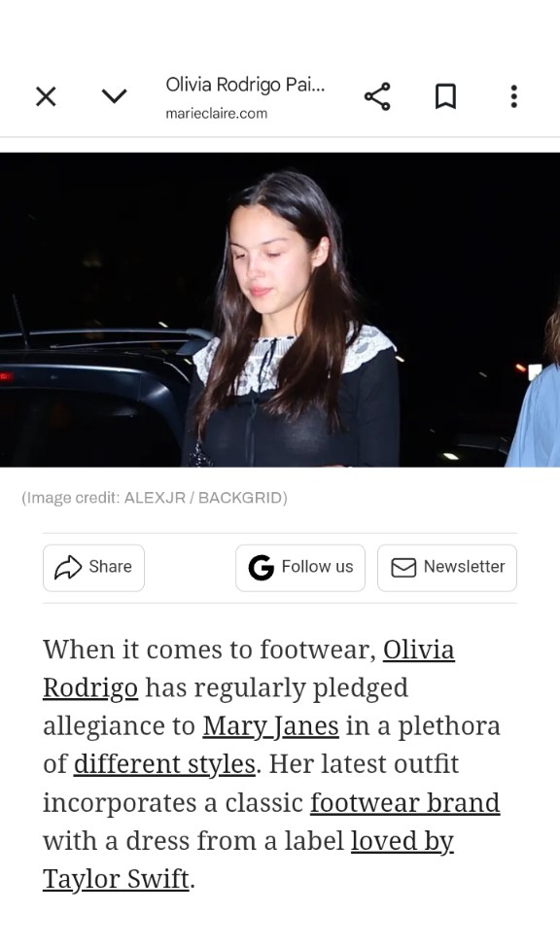Image resolution: width=560 pixels, height=949 pixels.
Task: Tap the article photo of the woman
Action: [280, 310]
